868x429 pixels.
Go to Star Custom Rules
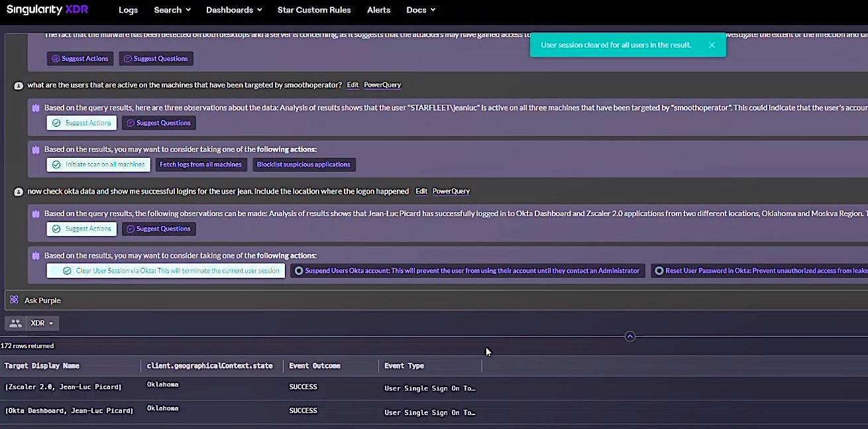[314, 10]
